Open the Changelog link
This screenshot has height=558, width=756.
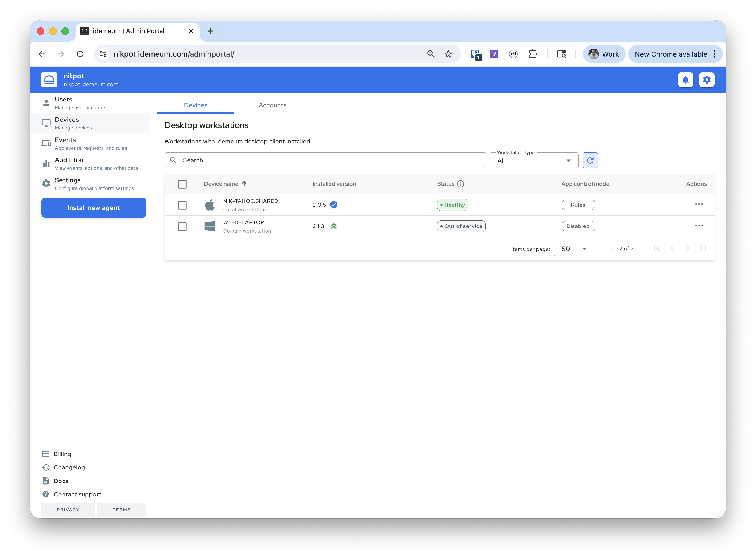tap(69, 467)
